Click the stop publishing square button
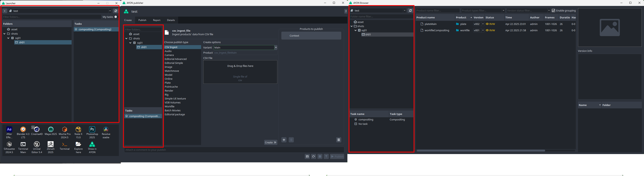 [x=320, y=156]
